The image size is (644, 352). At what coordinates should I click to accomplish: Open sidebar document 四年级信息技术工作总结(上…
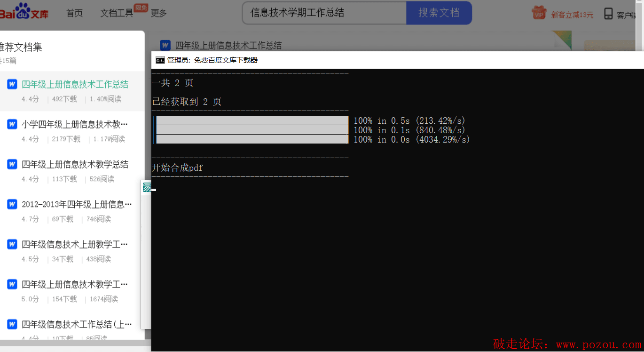click(77, 324)
